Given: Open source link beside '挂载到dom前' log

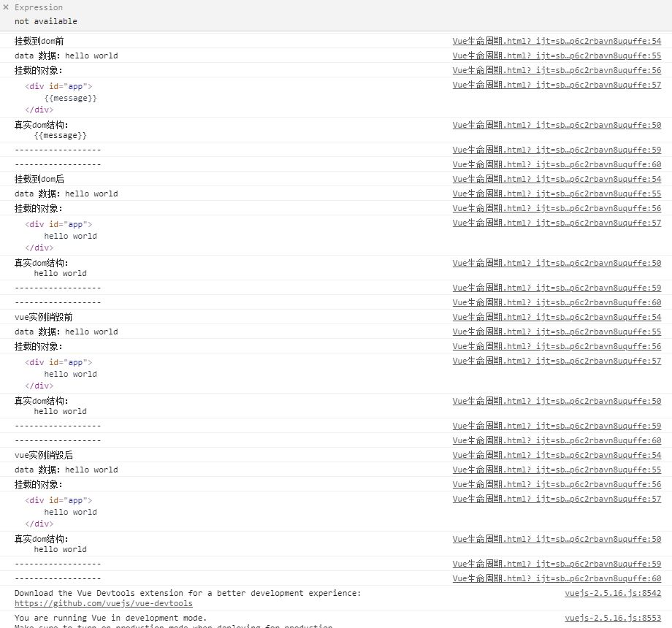Looking at the screenshot, I should point(557,41).
